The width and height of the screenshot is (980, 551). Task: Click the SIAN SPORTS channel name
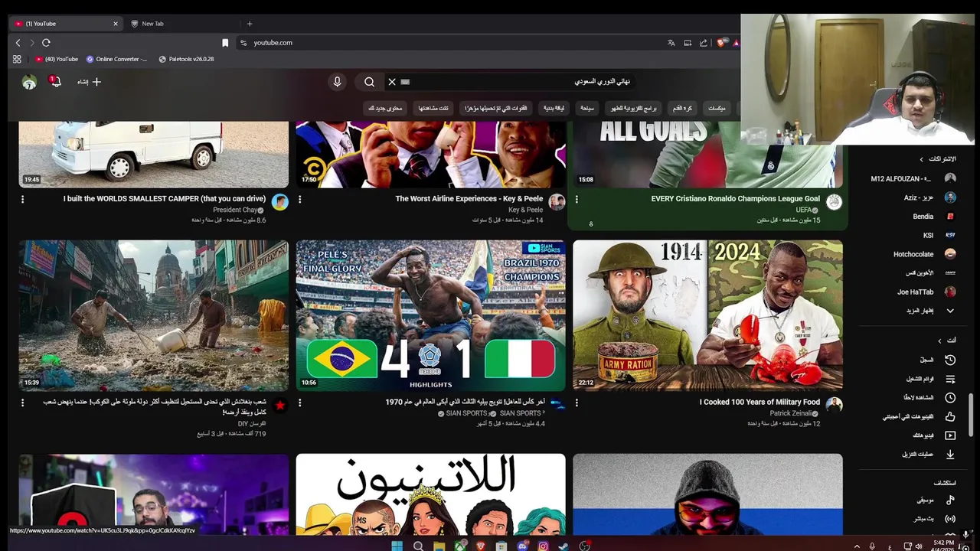467,413
